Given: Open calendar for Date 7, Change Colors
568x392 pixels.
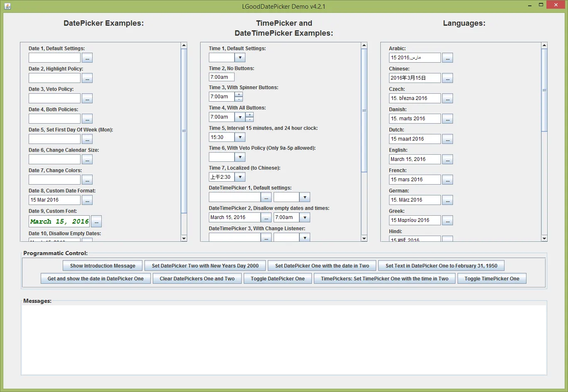Looking at the screenshot, I should 87,180.
